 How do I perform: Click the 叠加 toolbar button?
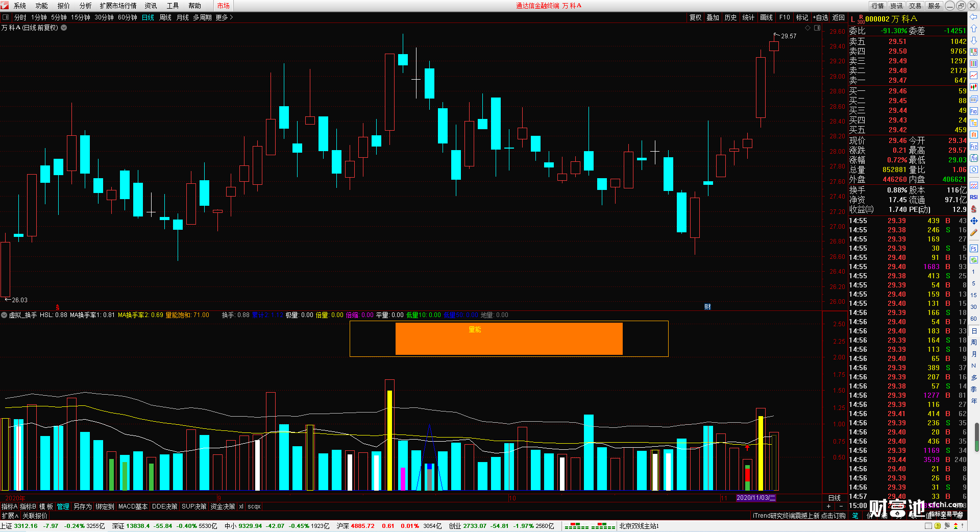pos(713,17)
